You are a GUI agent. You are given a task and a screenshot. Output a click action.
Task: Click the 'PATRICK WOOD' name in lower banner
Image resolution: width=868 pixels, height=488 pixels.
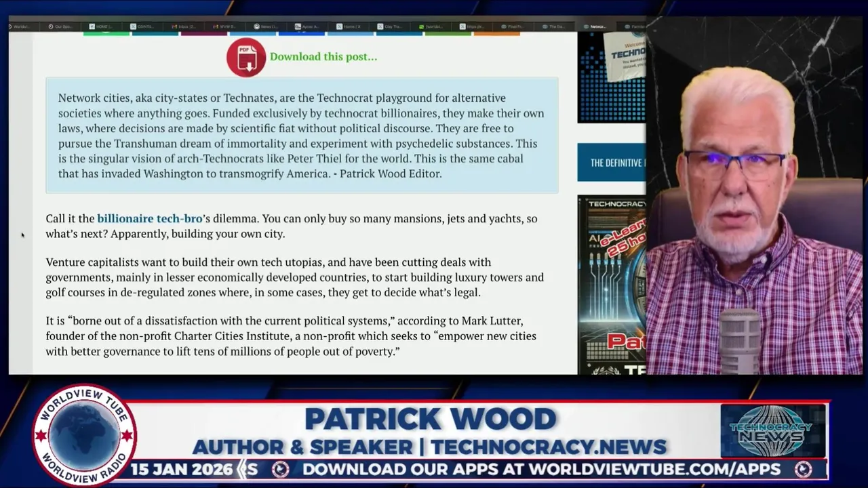430,419
